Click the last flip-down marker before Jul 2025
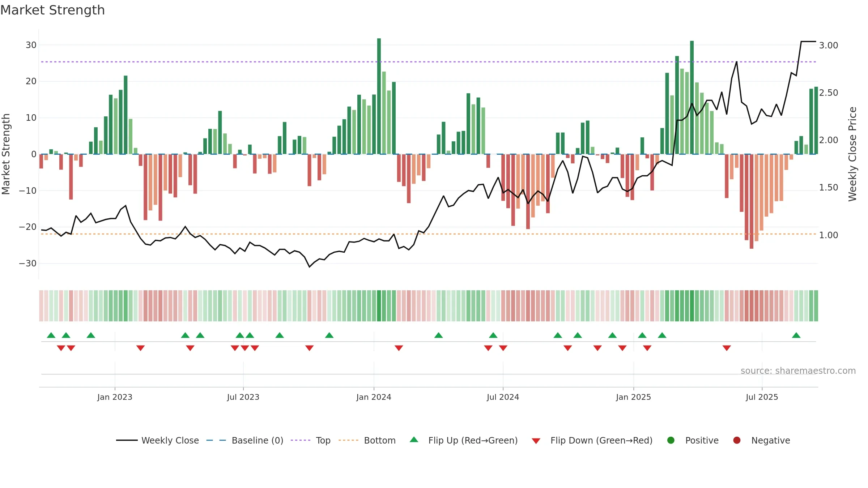868x488 pixels. coord(727,348)
